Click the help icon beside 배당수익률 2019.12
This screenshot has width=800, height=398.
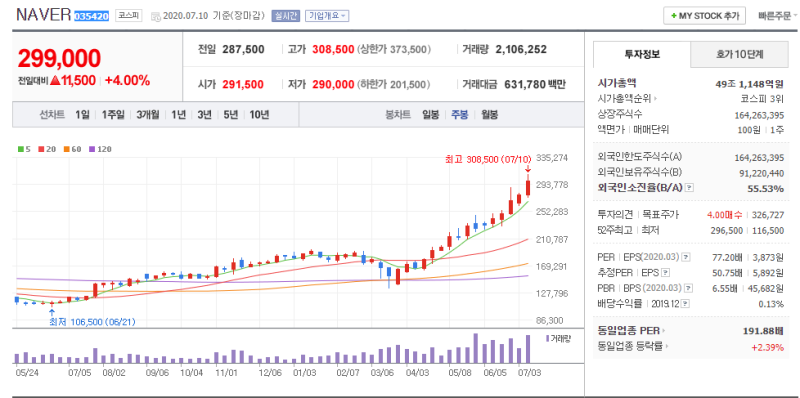coord(685,304)
